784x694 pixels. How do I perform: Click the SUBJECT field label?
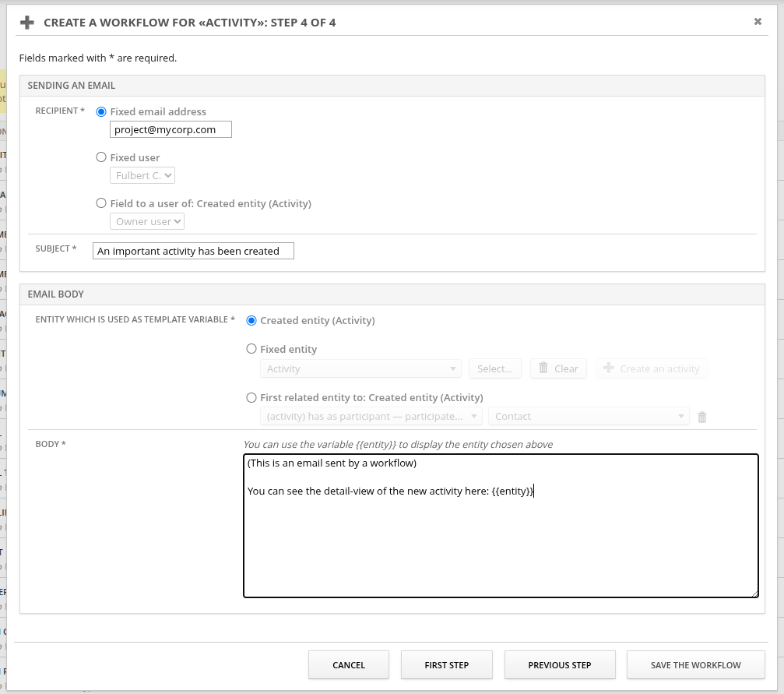56,248
